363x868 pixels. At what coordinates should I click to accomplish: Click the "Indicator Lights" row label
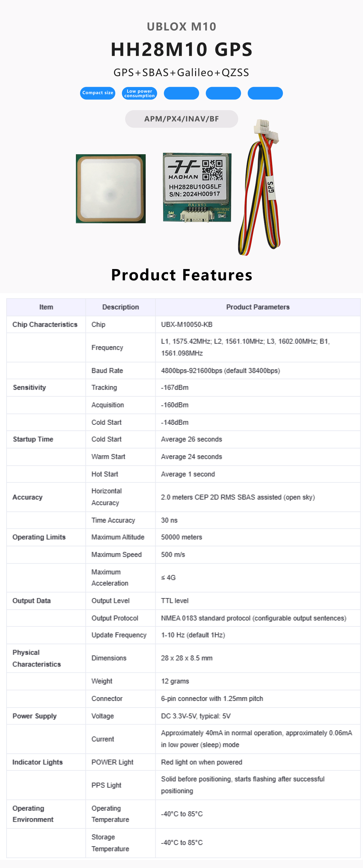pyautogui.click(x=37, y=762)
